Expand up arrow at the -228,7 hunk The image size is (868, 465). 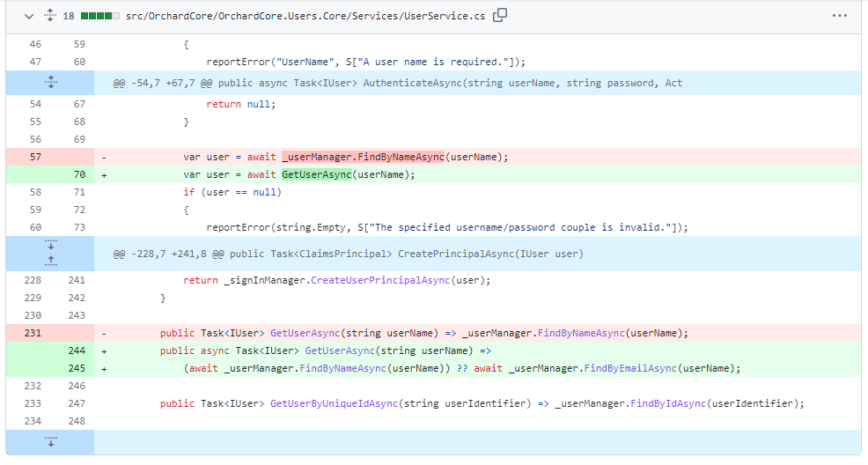50,262
